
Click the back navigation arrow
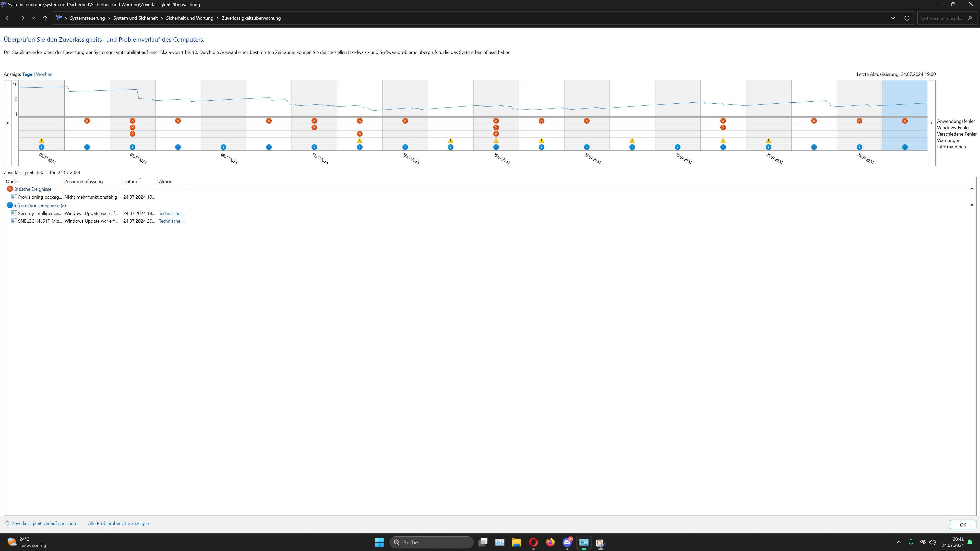tap(8, 18)
